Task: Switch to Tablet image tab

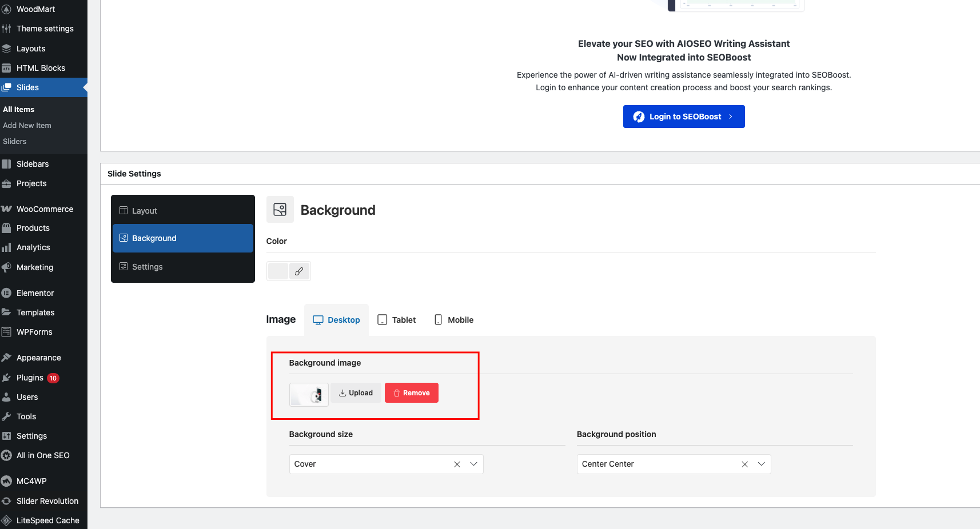Action: pos(397,320)
